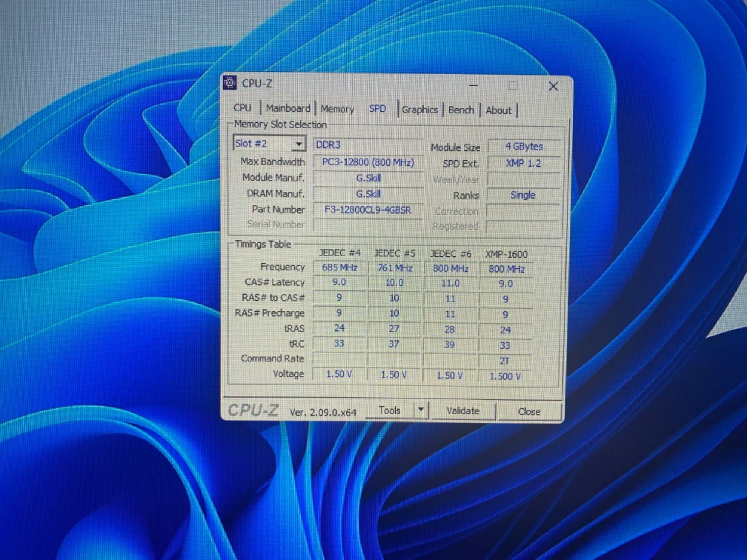Click the JEDEC #6 tRAS value 28
The width and height of the screenshot is (747, 560).
[450, 329]
